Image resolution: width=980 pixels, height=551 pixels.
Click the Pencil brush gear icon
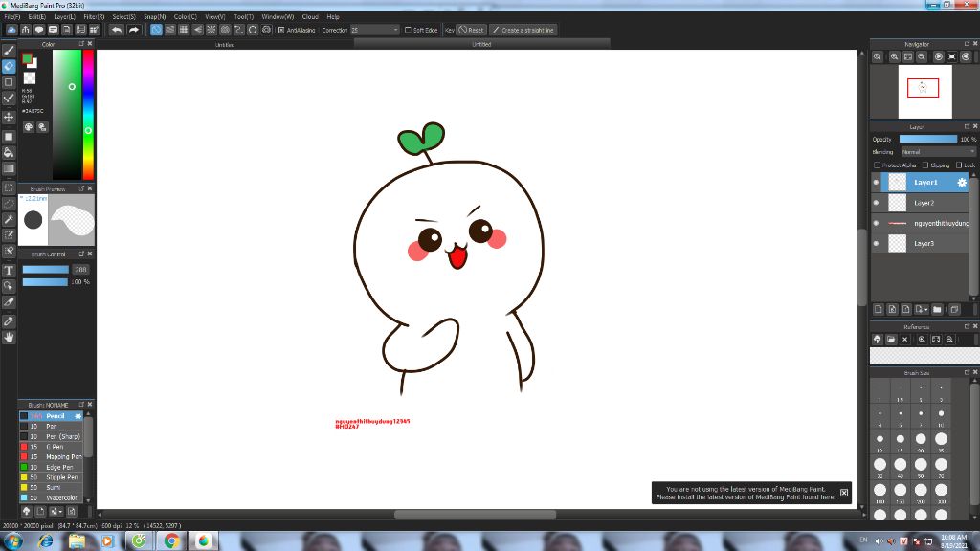coord(78,416)
